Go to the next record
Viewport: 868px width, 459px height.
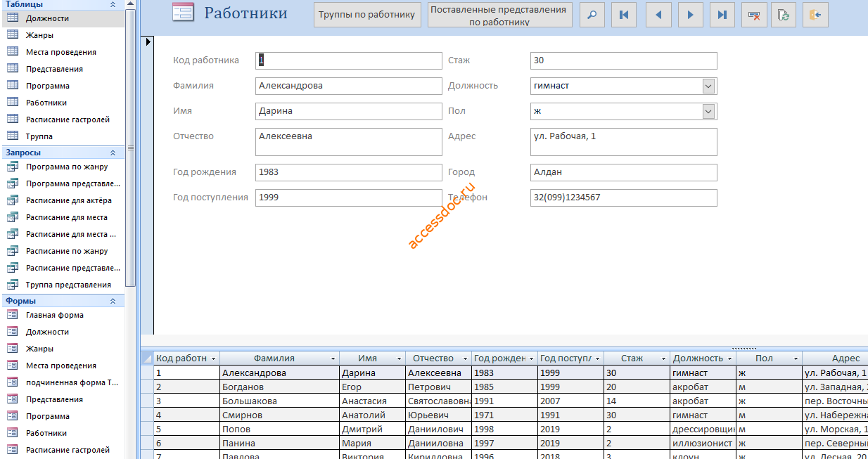[x=691, y=15]
